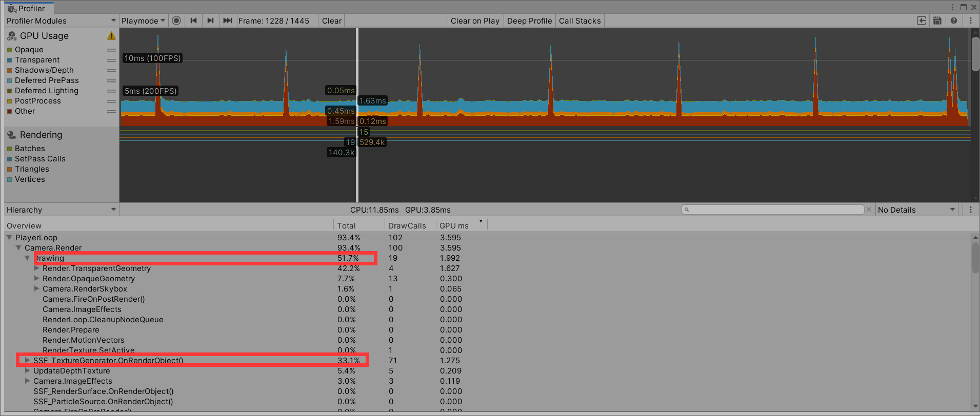Screen dimensions: 980x416
Task: Click reorder handle for Deferred Lighting
Action: 111,91
